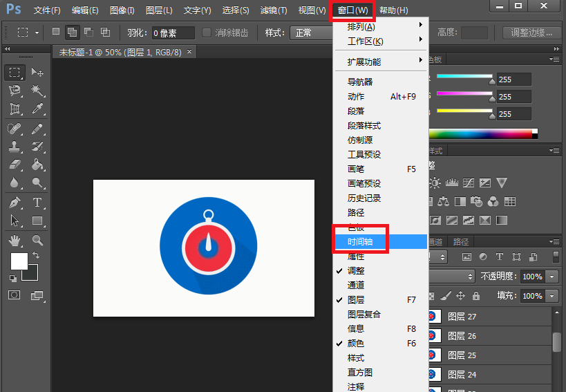Click the white foreground color swatch
This screenshot has width=566, height=392.
tap(18, 261)
